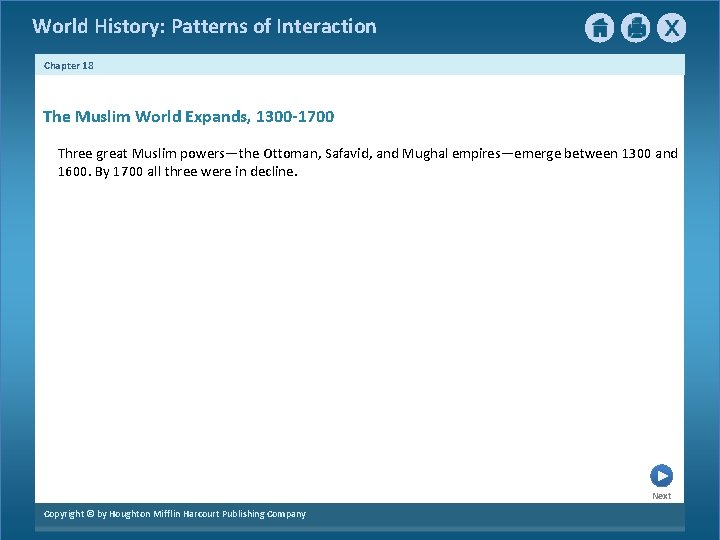The image size is (720, 540).
Task: Advance with the blue Next arrow button
Action: click(661, 476)
